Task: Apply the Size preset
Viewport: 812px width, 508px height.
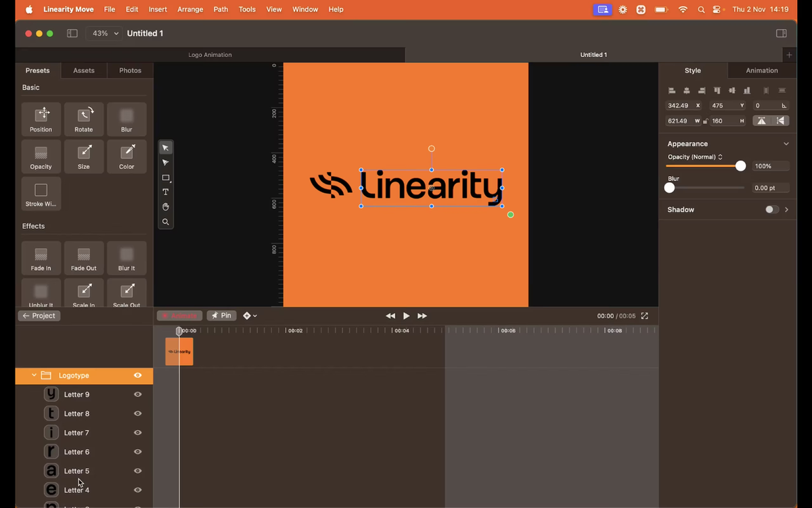Action: tap(84, 156)
